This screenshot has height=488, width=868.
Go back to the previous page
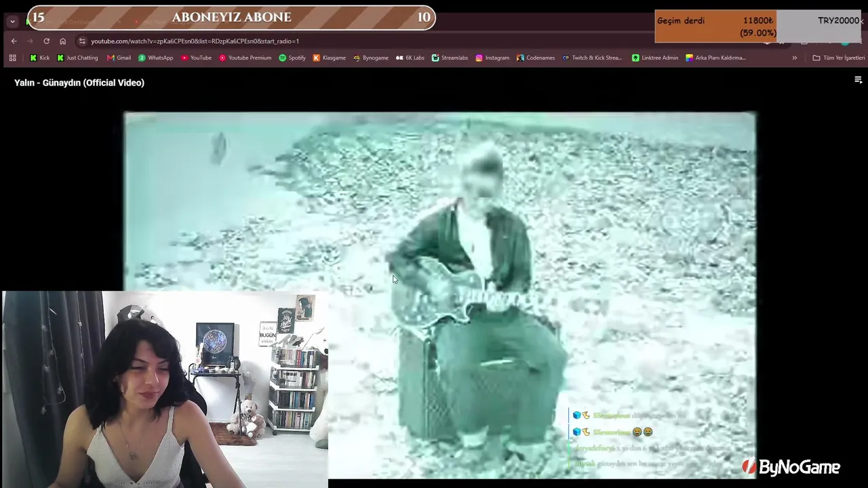14,41
